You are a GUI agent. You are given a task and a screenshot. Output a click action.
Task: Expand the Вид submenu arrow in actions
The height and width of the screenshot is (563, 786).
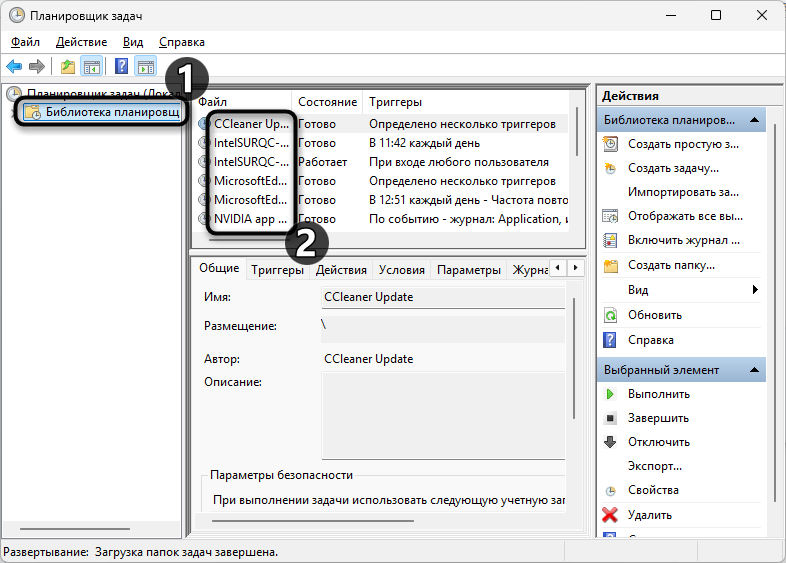[755, 290]
